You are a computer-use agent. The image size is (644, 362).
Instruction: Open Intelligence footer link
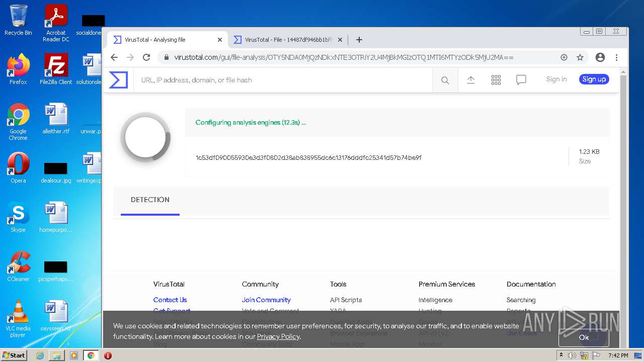tap(435, 300)
